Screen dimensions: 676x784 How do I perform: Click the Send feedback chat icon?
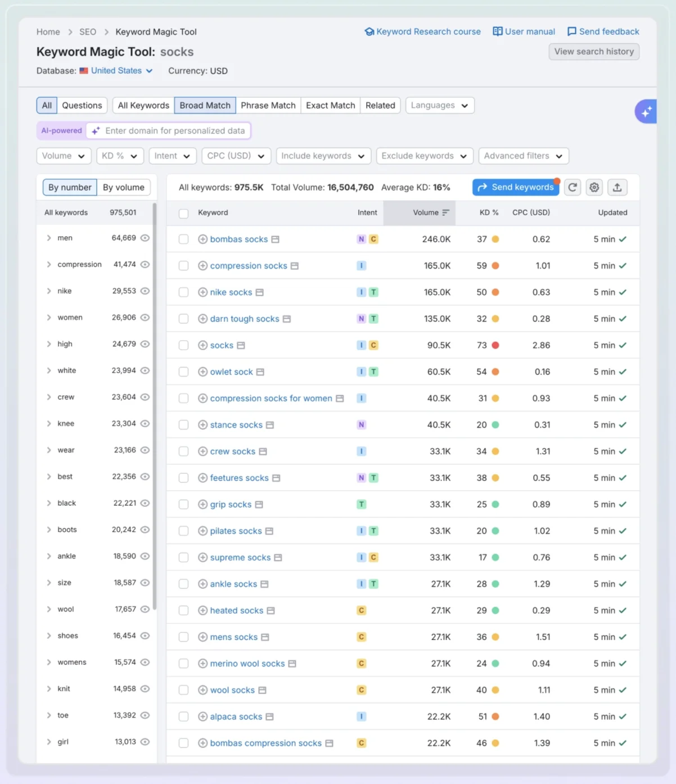tap(572, 32)
